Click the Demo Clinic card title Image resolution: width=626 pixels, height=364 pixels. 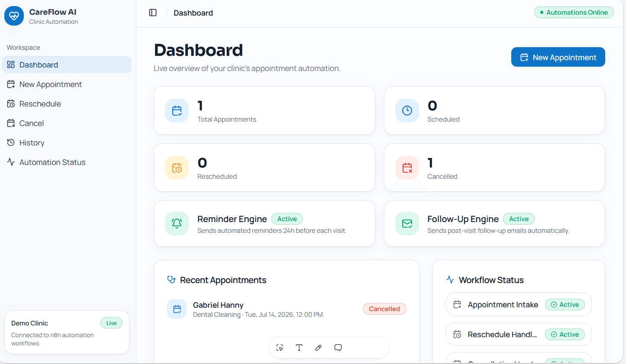[x=29, y=323]
